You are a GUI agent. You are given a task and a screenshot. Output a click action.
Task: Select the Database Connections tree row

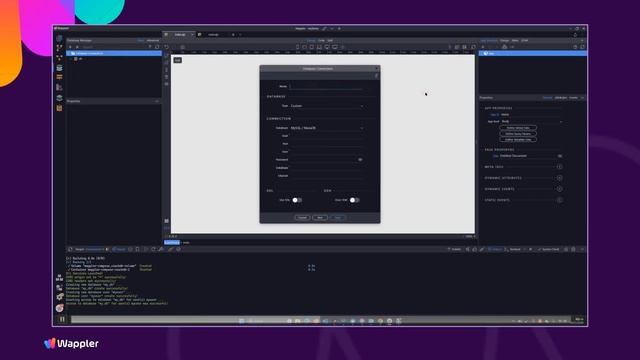(x=114, y=53)
